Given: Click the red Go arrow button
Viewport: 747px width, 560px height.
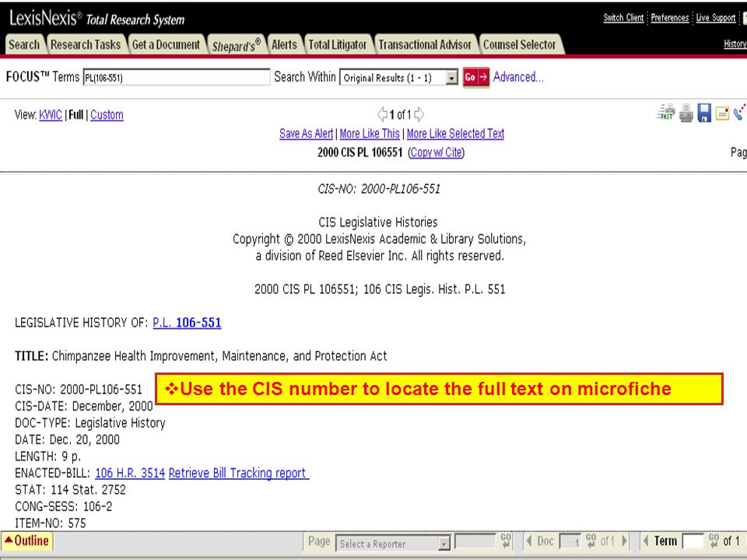Looking at the screenshot, I should (476, 77).
